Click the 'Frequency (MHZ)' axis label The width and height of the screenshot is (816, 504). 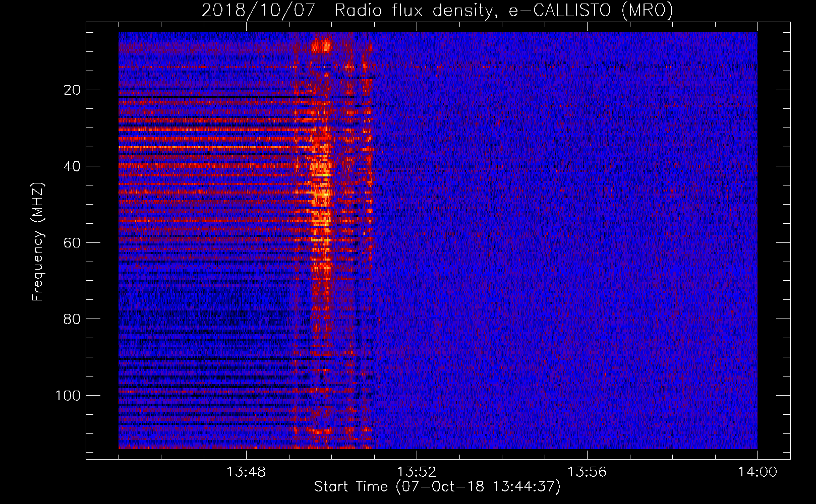tap(38, 241)
